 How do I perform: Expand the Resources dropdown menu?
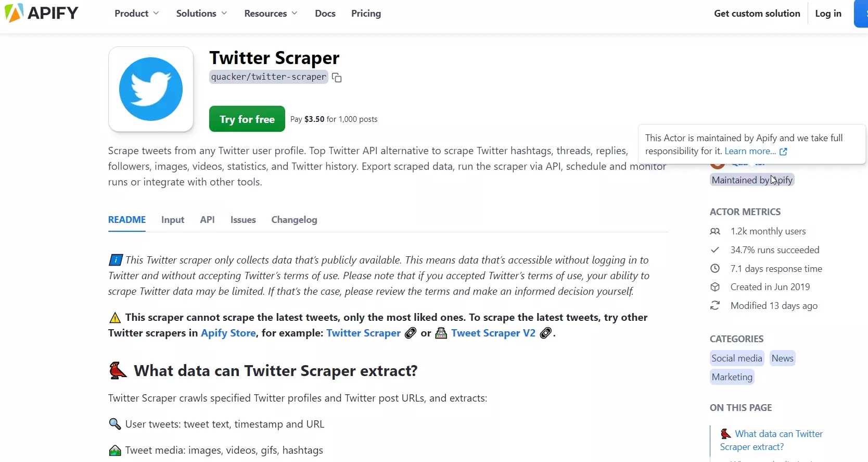coord(271,14)
